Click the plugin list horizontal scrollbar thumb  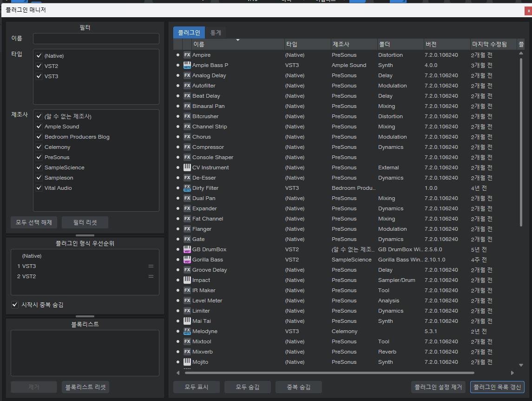click(x=329, y=373)
